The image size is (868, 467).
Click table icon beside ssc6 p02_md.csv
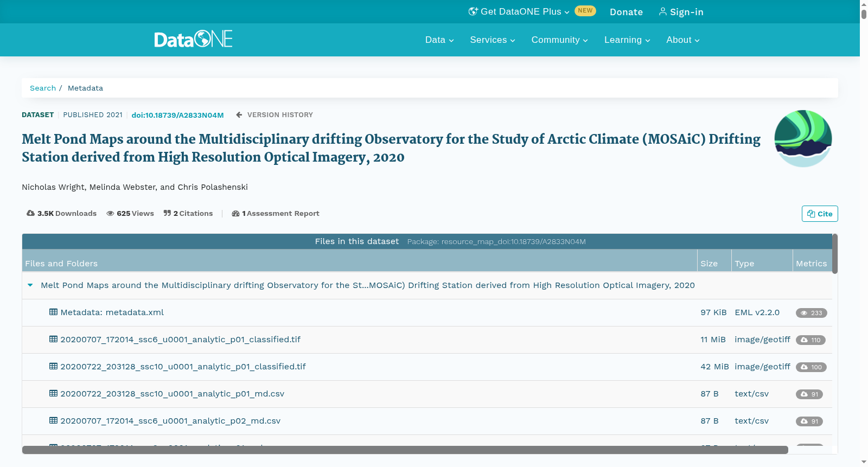[x=53, y=420]
